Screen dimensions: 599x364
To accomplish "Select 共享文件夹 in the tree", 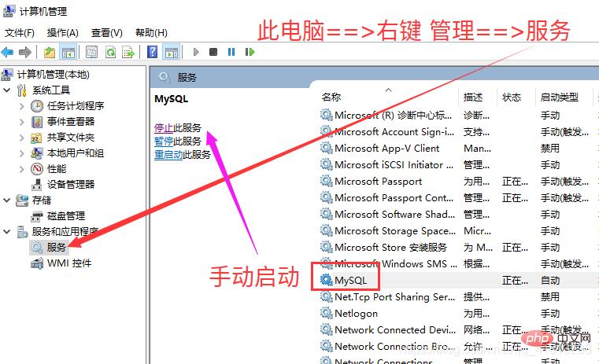I will coord(71,138).
